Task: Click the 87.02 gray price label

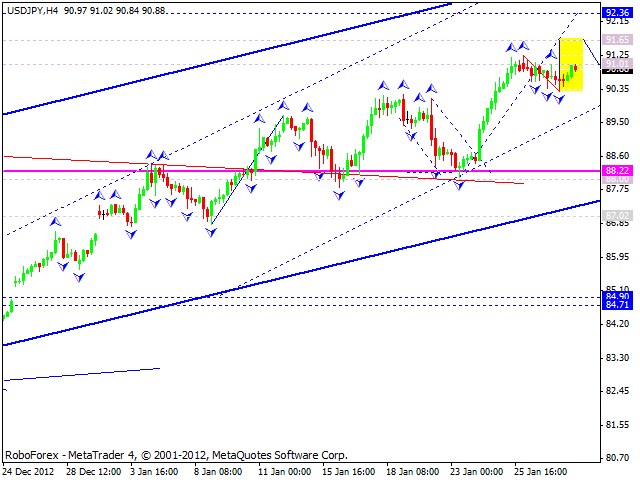Action: pos(617,215)
